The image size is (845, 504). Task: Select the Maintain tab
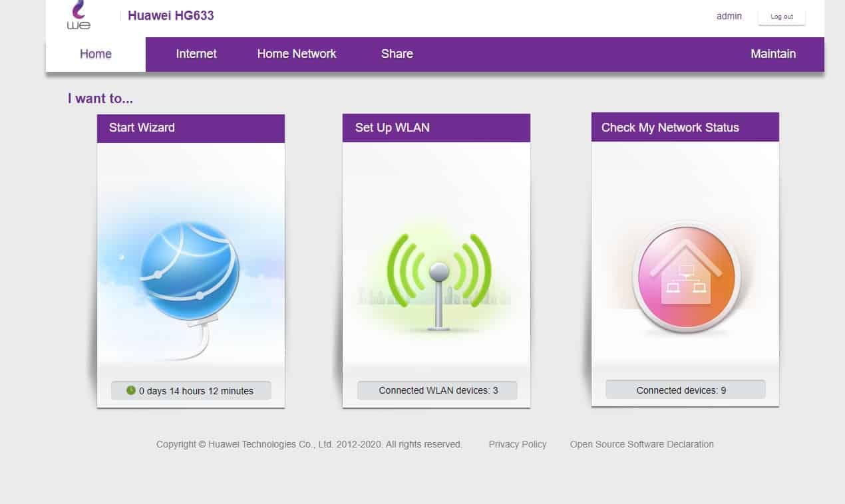pyautogui.click(x=772, y=54)
